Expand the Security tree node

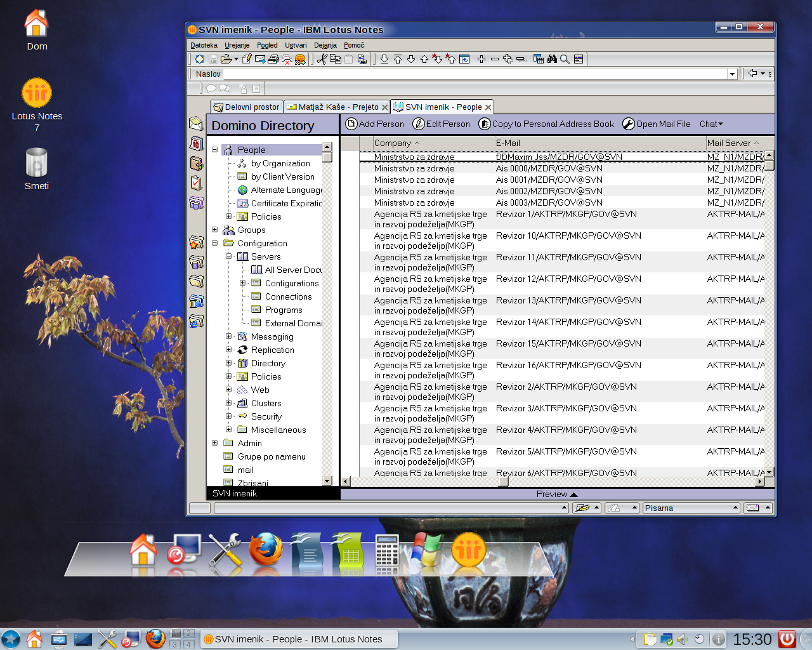[x=229, y=416]
